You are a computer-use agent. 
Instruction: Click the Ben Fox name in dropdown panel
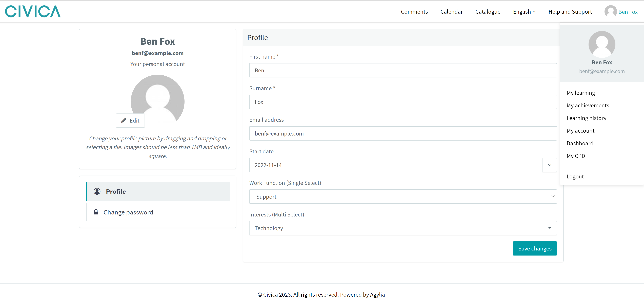[x=602, y=62]
